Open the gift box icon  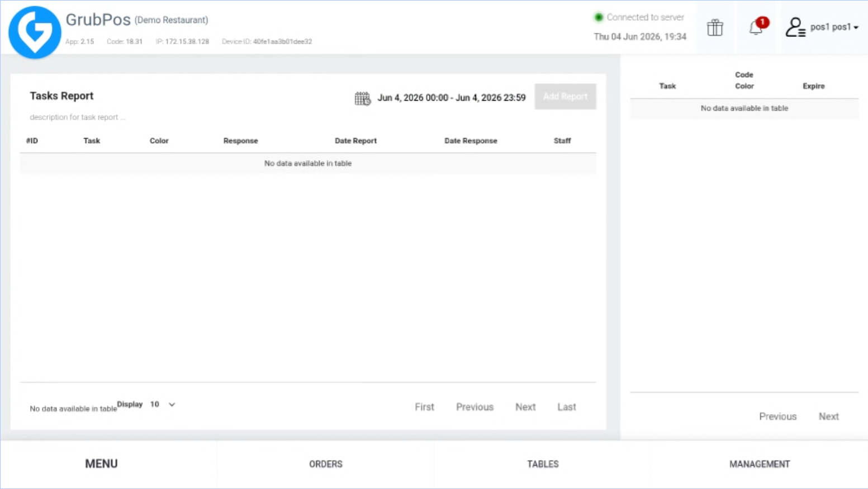(x=715, y=27)
